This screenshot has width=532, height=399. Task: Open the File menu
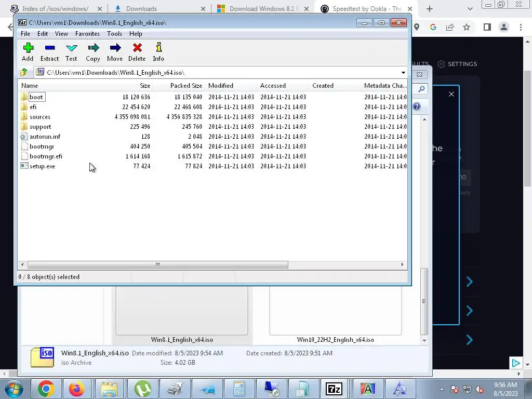(25, 34)
